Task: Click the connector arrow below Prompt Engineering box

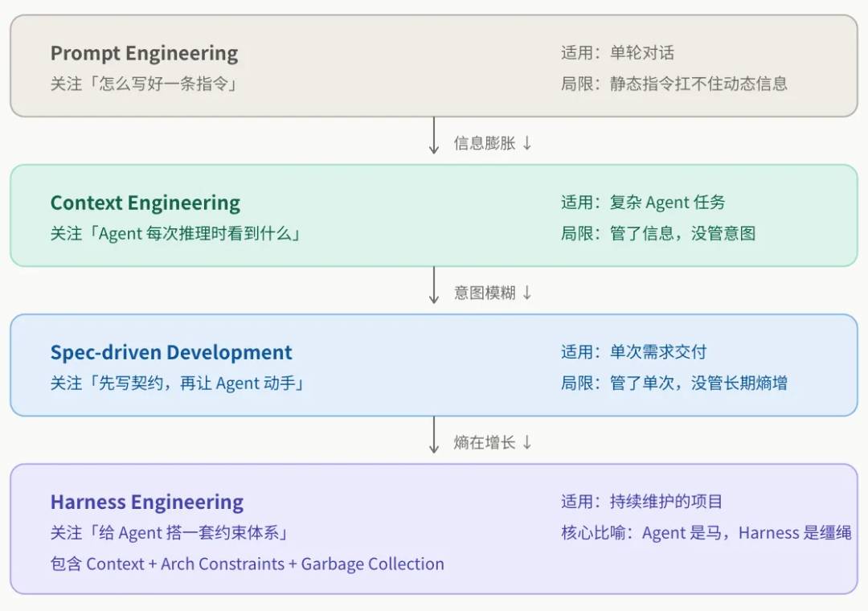Action: click(x=434, y=136)
